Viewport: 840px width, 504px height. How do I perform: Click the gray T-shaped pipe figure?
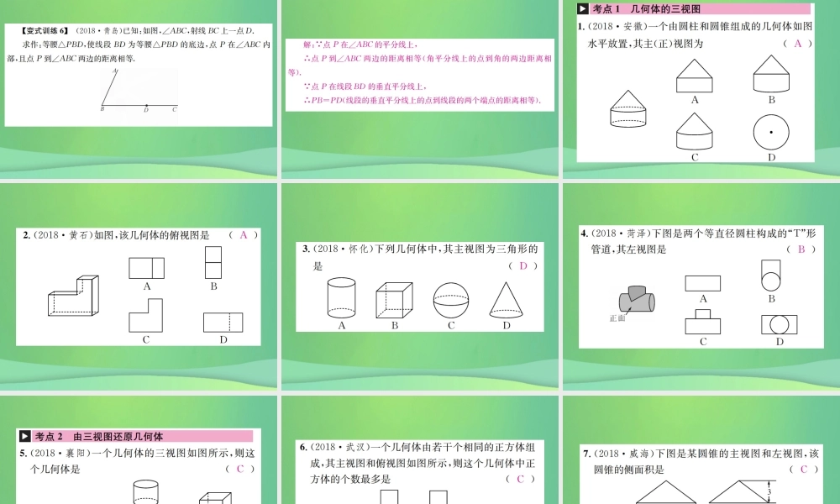(637, 298)
